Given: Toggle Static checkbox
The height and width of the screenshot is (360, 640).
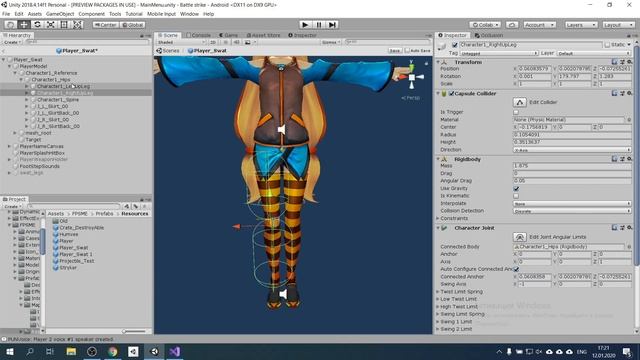Looking at the screenshot, I should pyautogui.click(x=607, y=44).
